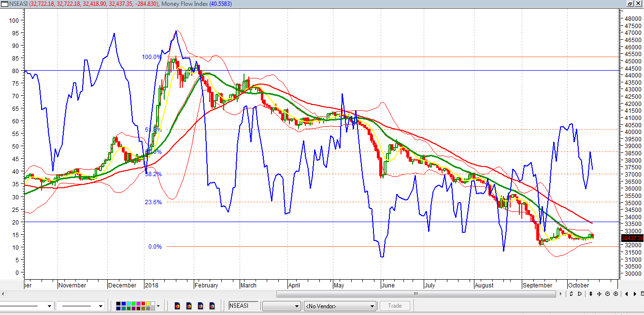This screenshot has width=644, height=315.
Task: Pick the bright blue color swatch
Action: (123, 303)
